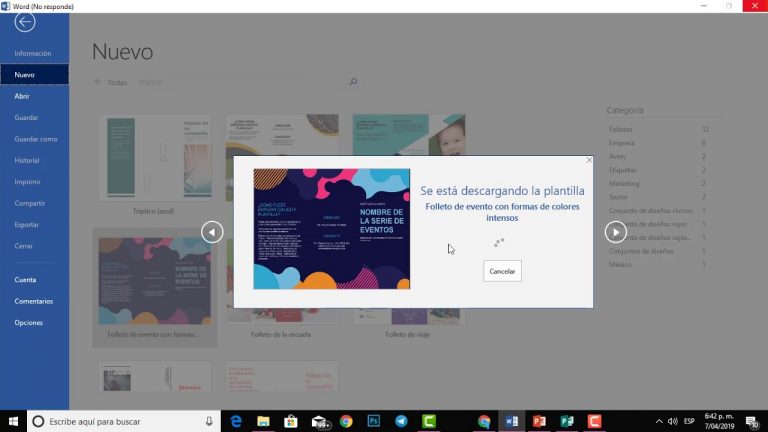Select the Tríptico (azul) template thumbnail
Image resolution: width=768 pixels, height=432 pixels.
[x=155, y=161]
